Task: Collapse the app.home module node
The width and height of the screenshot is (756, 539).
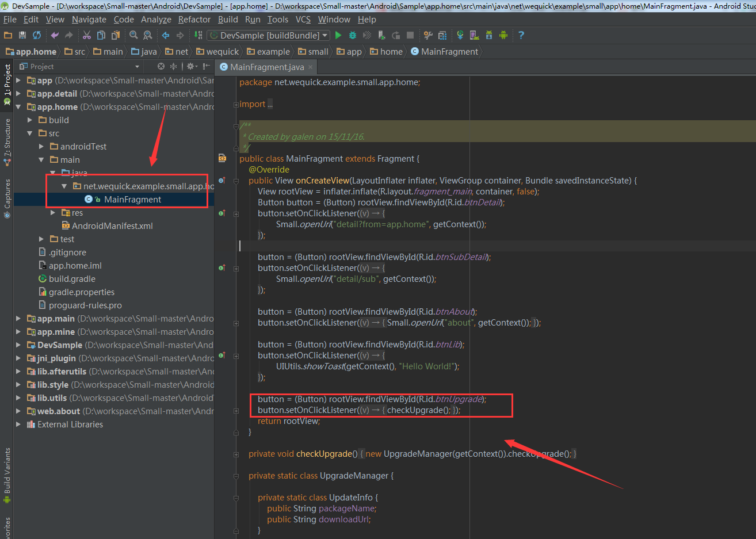Action: point(18,107)
